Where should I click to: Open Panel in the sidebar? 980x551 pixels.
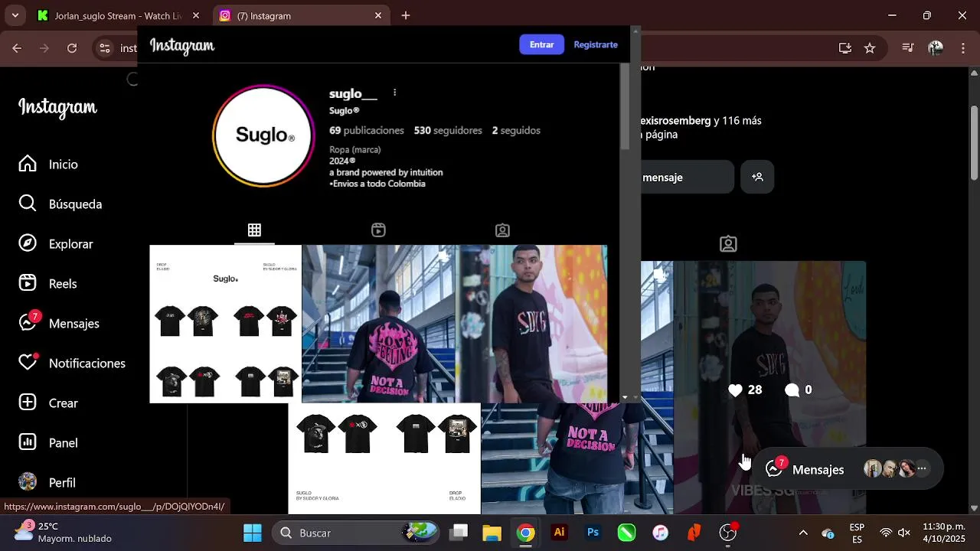coord(48,443)
